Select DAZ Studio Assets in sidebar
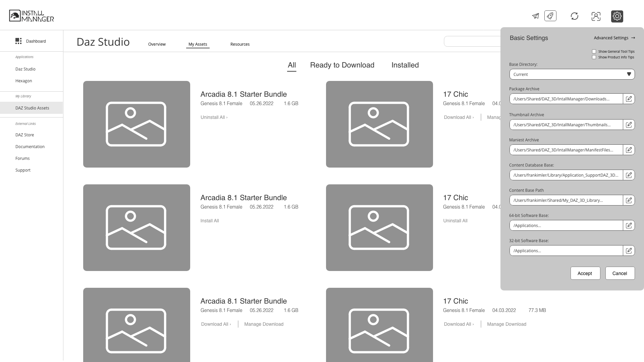This screenshot has width=644, height=362. [x=32, y=108]
